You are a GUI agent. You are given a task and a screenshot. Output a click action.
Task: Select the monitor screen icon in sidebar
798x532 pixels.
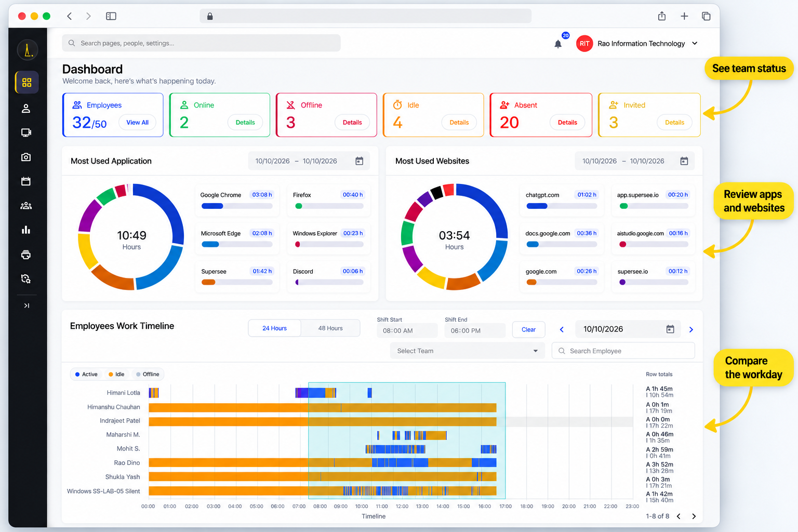tap(26, 132)
